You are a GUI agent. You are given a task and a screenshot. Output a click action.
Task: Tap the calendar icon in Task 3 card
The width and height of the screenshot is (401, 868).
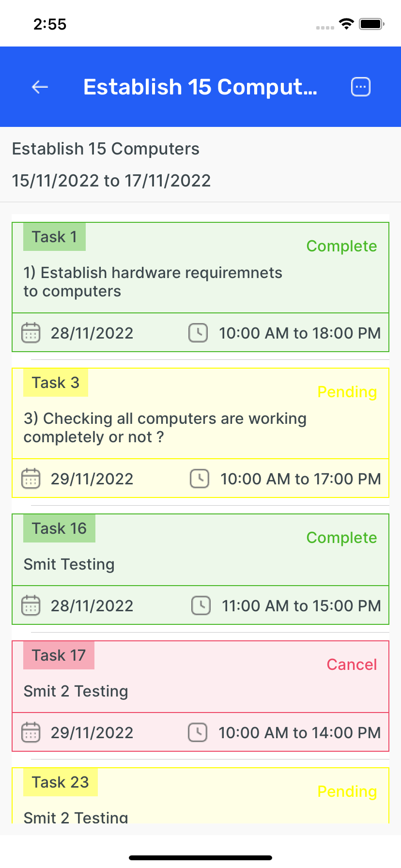[x=31, y=479]
